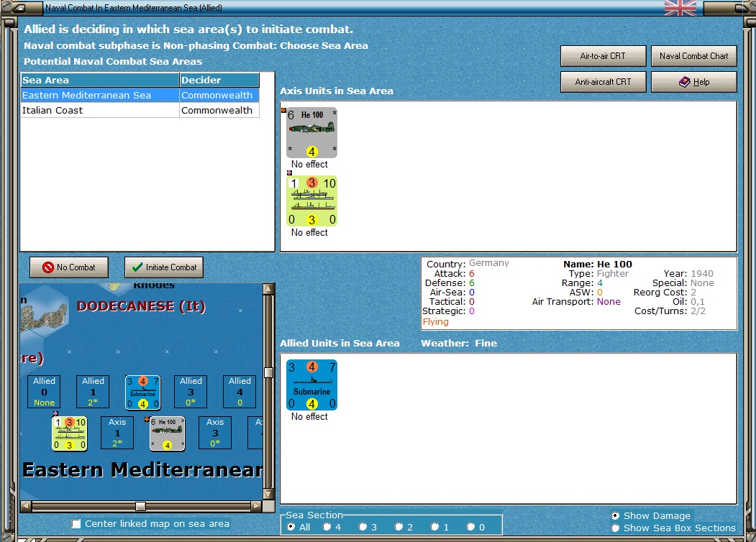
Task: Click the Decider column header
Action: tap(219, 80)
